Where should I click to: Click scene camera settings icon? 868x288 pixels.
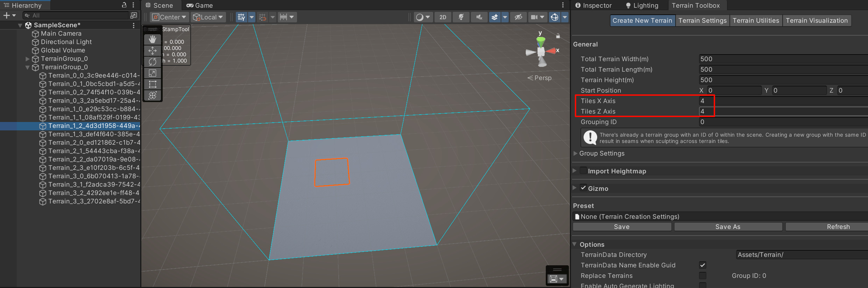coord(534,17)
